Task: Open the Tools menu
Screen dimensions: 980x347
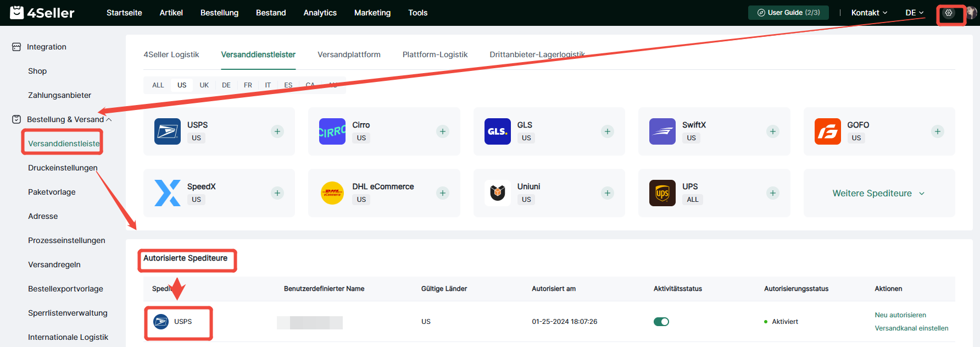Action: [x=418, y=13]
